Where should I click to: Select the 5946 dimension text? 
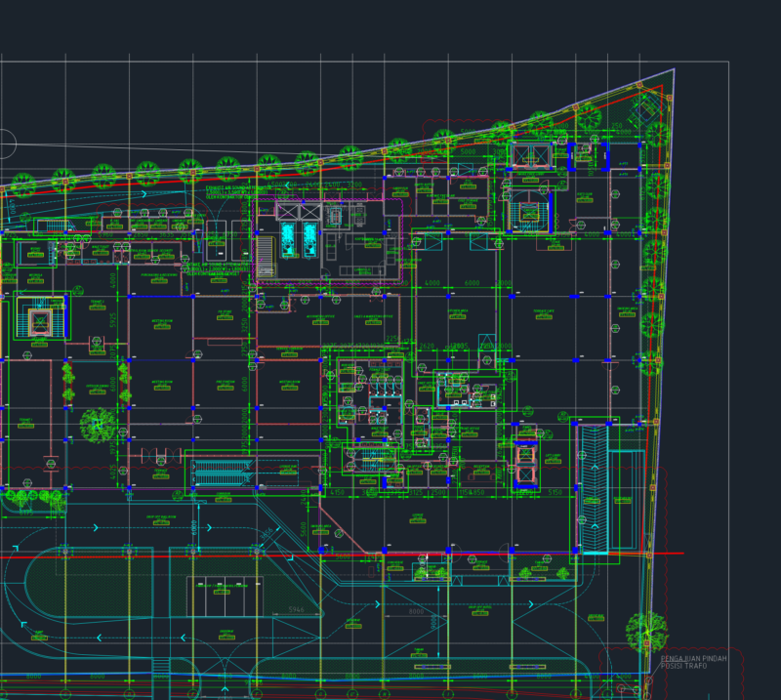tap(296, 610)
